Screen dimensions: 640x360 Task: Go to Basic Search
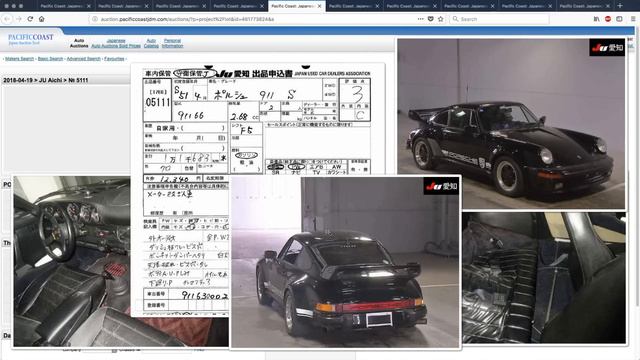[x=50, y=59]
